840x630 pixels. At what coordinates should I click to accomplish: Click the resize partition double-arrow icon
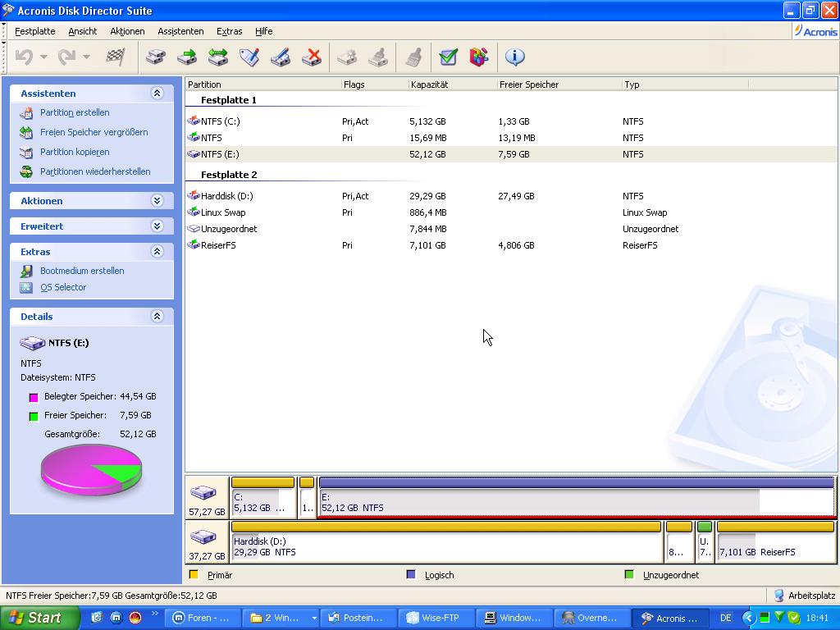click(x=218, y=57)
